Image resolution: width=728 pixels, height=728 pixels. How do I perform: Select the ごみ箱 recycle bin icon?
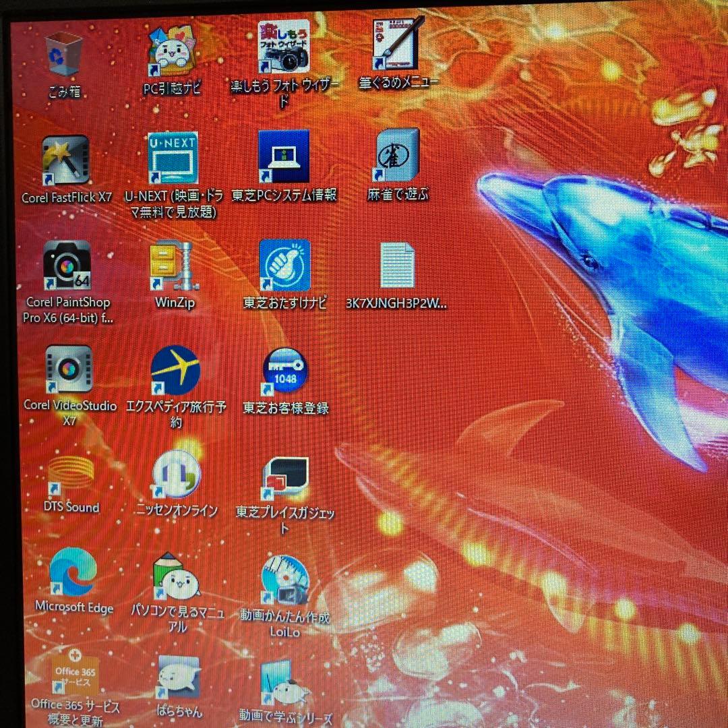64,55
